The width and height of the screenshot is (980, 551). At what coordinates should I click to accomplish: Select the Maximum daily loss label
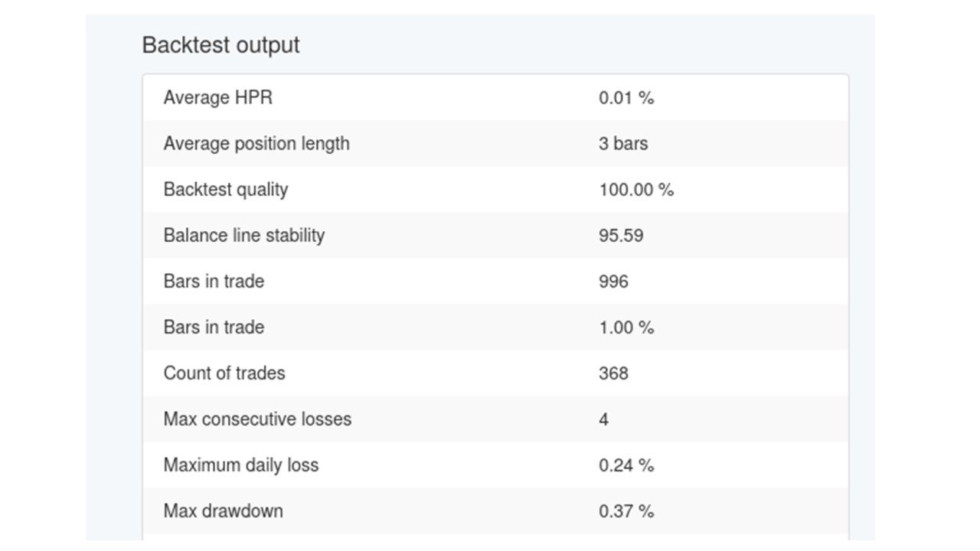click(x=240, y=465)
